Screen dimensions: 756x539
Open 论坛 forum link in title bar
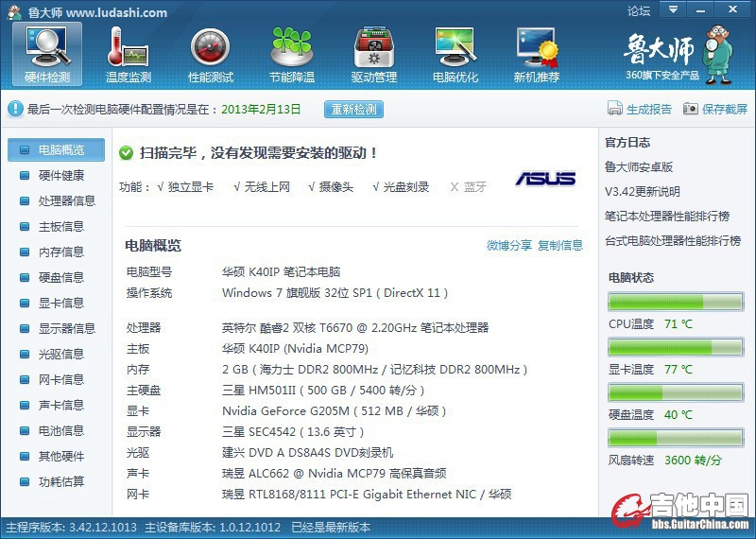coord(639,11)
